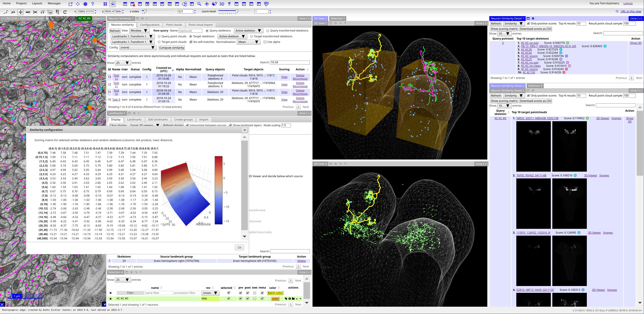Screen dimensions: 644x314
Task: Toggle 'Interpolate between groups' checkbox
Action: 187,125
